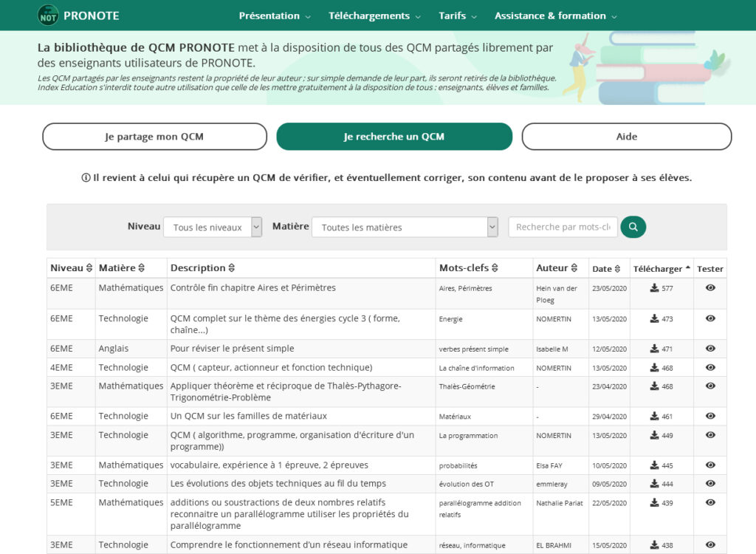Click 'Pour réviser le présent simple' description

pos(232,349)
